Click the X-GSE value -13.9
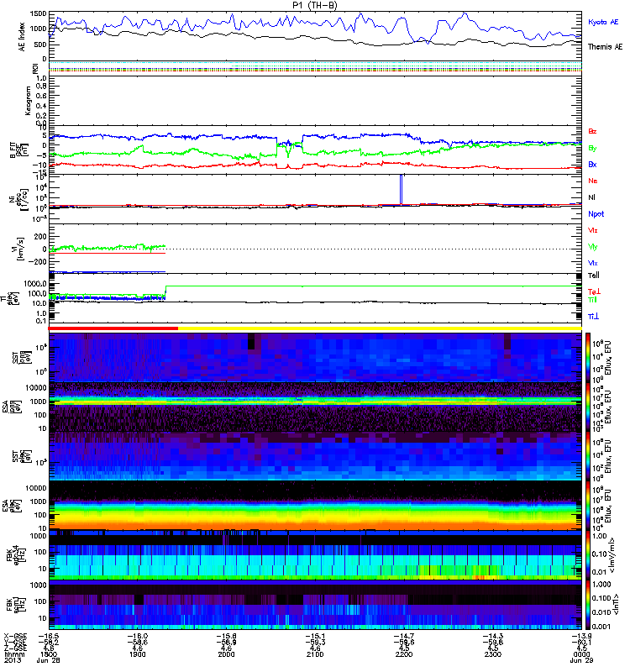This screenshot has width=630, height=672. click(581, 636)
